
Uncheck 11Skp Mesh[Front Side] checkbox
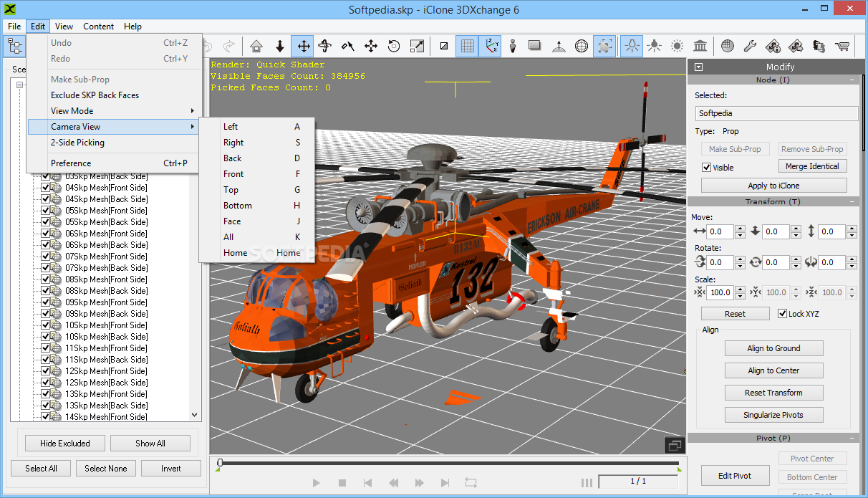[x=45, y=348]
